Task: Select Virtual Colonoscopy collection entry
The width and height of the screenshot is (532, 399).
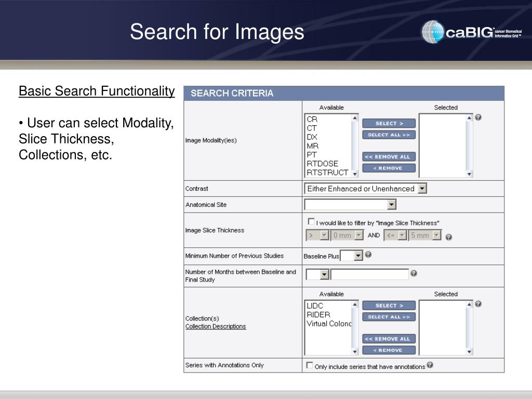Action: (x=329, y=324)
